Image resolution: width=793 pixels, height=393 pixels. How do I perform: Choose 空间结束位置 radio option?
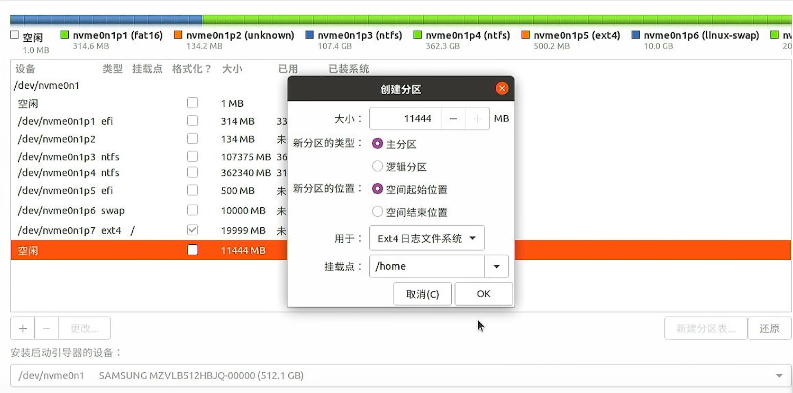[377, 211]
